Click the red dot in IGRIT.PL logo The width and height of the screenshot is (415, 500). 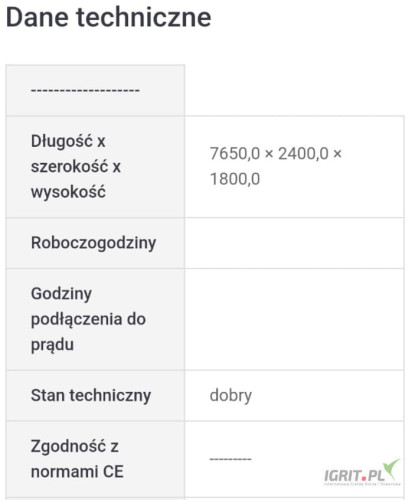click(x=364, y=479)
